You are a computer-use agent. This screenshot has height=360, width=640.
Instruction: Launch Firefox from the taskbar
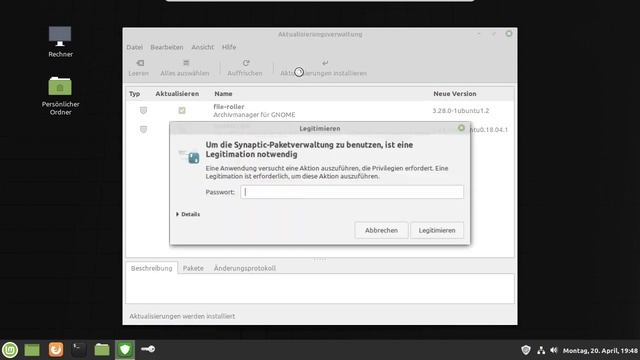tap(56, 350)
